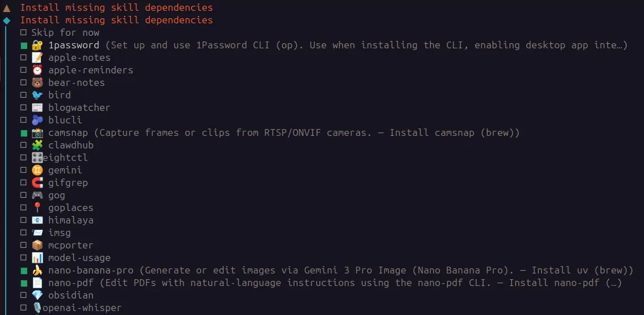The height and width of the screenshot is (315, 644).
Task: Click the bear icon for bear-notes
Action: pos(37,82)
